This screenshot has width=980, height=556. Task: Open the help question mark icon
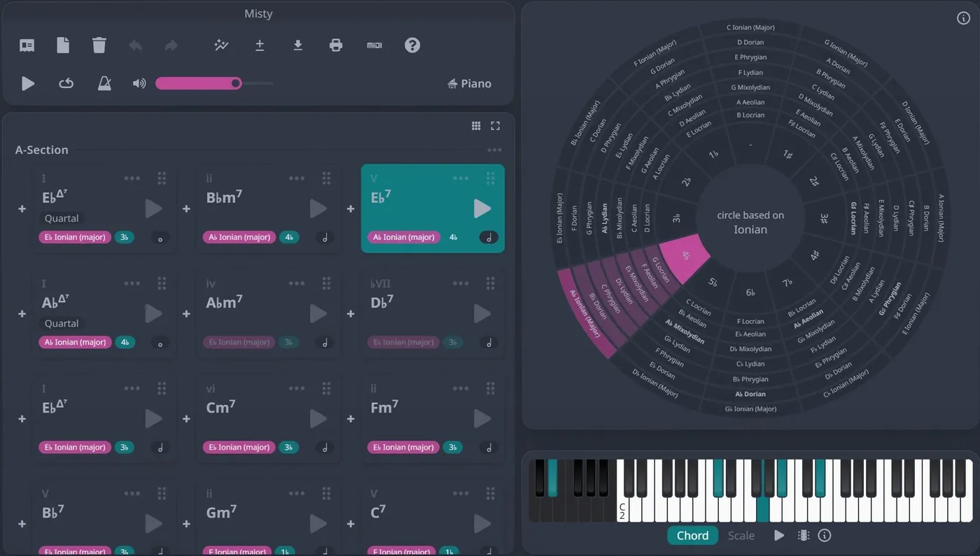[x=412, y=45]
